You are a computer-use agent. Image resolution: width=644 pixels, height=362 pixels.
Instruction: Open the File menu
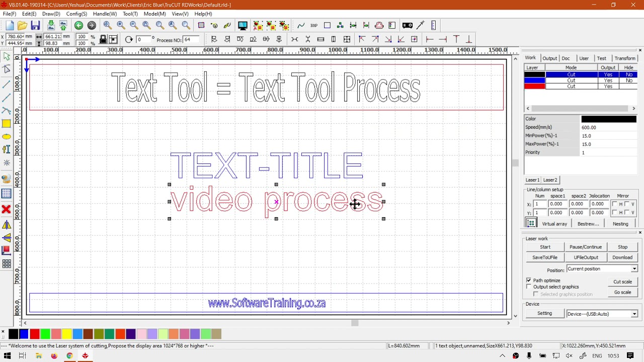click(x=10, y=14)
